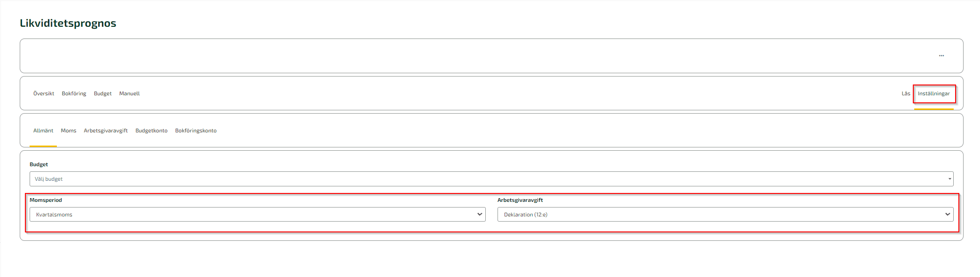Viewport: 980px width, 277px height.
Task: Open the Inställningar tab
Action: [934, 93]
